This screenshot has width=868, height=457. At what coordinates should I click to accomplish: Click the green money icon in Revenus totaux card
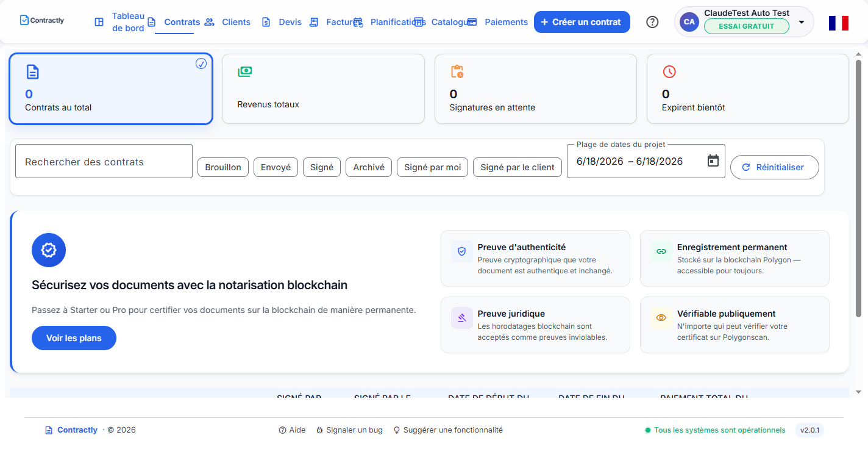(244, 71)
